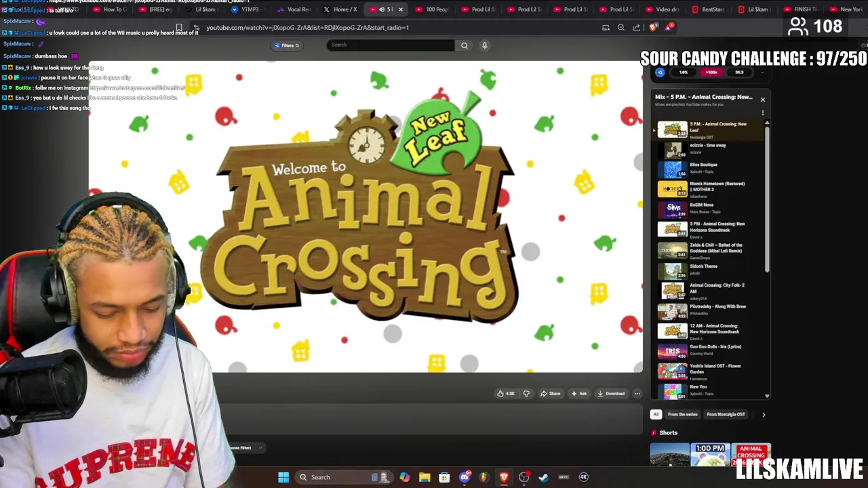The height and width of the screenshot is (488, 868).
Task: Play 'Zelda & Chill – Ballad of the Goddess'
Action: [x=709, y=250]
